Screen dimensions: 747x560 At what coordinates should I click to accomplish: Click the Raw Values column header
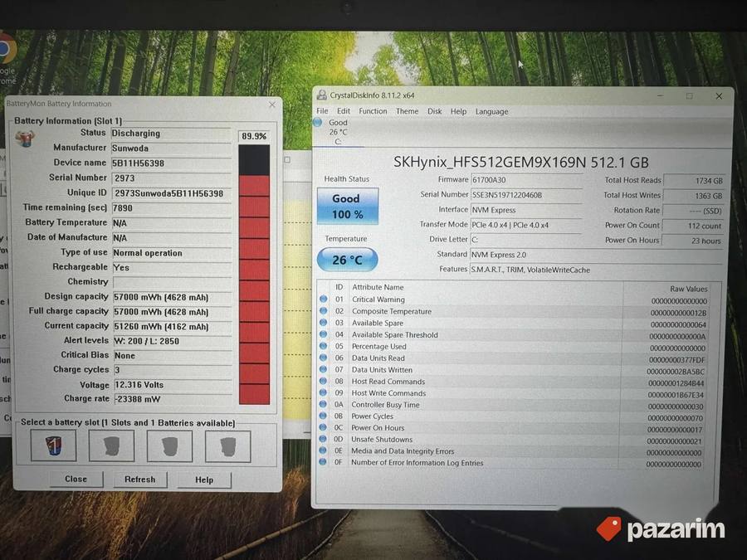point(688,289)
